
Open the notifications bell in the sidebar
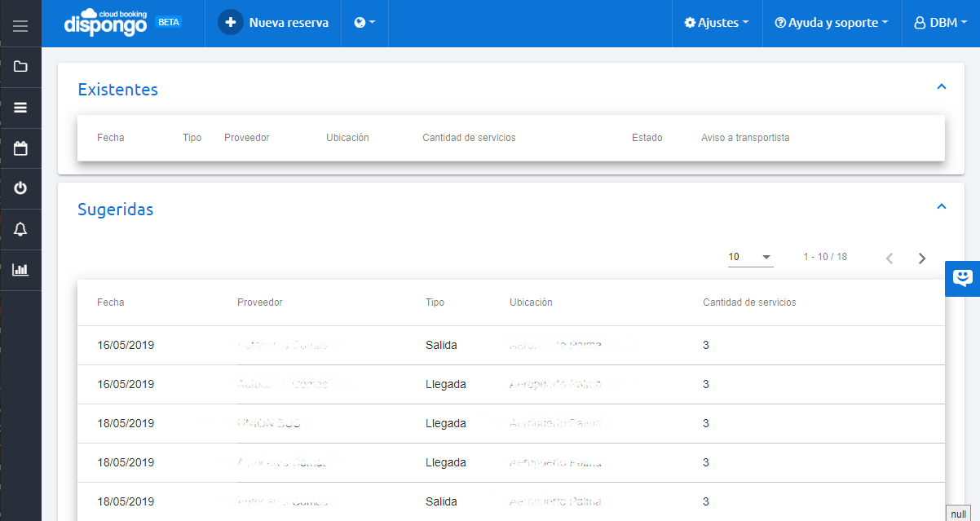[x=20, y=229]
